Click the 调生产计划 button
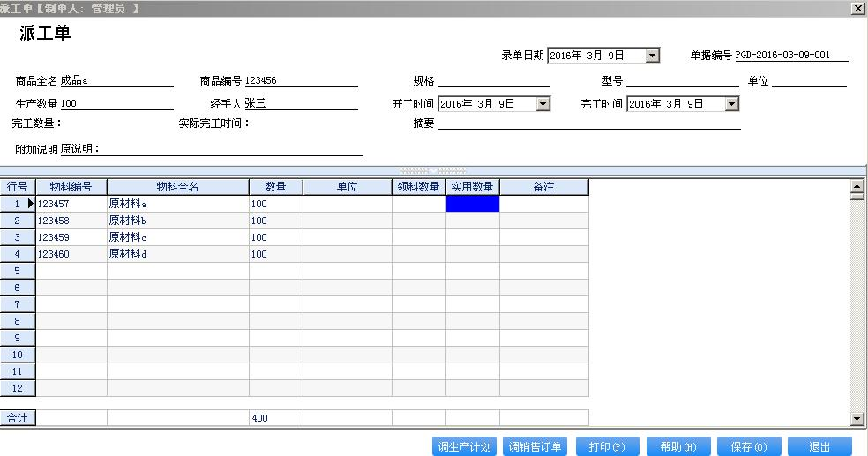The width and height of the screenshot is (868, 456). (x=465, y=446)
